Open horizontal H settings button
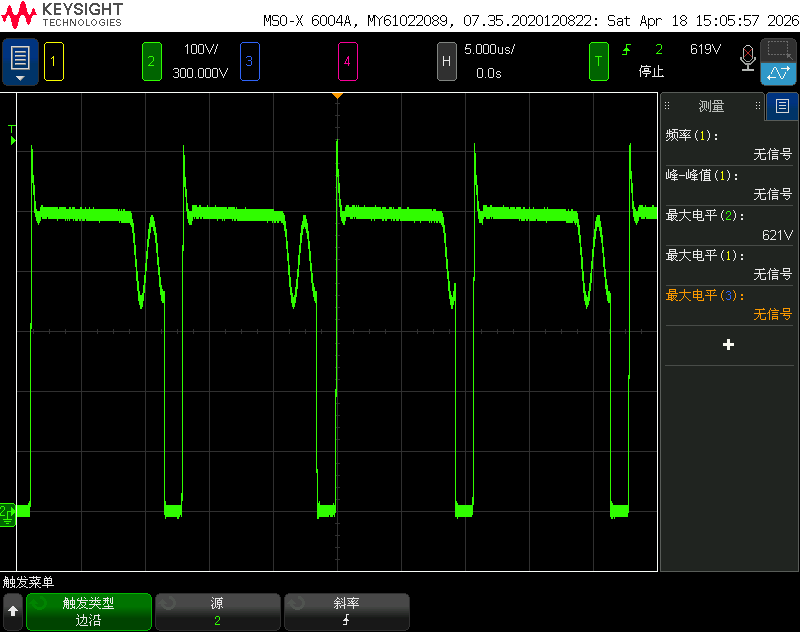Image resolution: width=800 pixels, height=632 pixels. pyautogui.click(x=446, y=62)
